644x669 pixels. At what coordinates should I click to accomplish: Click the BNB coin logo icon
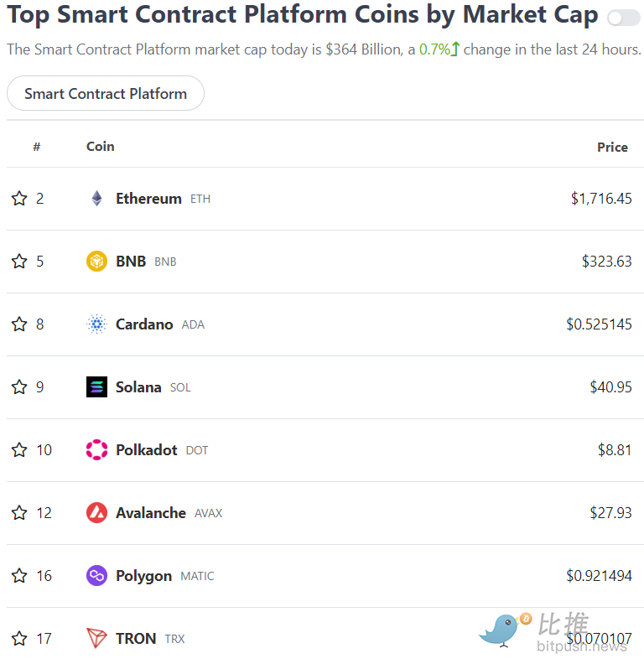pos(96,262)
